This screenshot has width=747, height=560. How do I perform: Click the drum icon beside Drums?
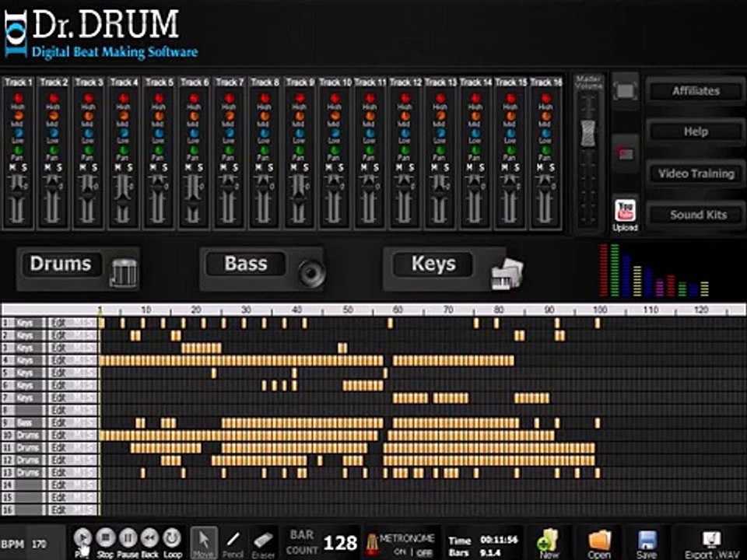(x=124, y=272)
